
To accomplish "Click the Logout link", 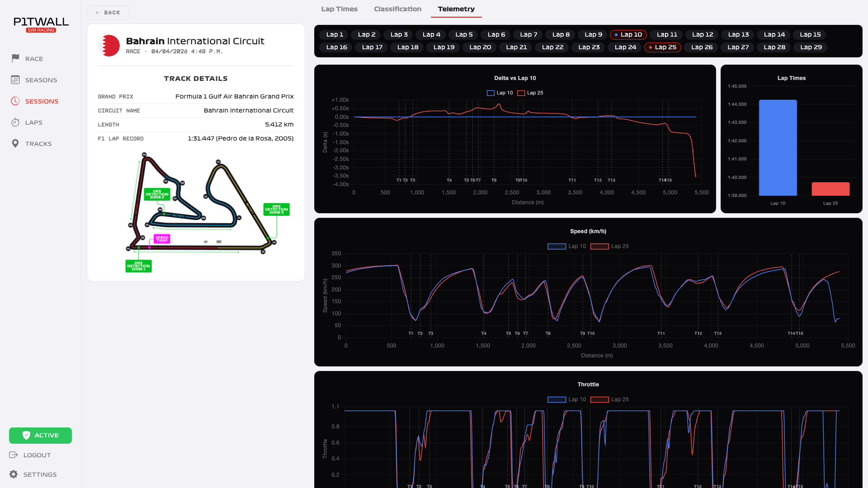I will point(37,455).
